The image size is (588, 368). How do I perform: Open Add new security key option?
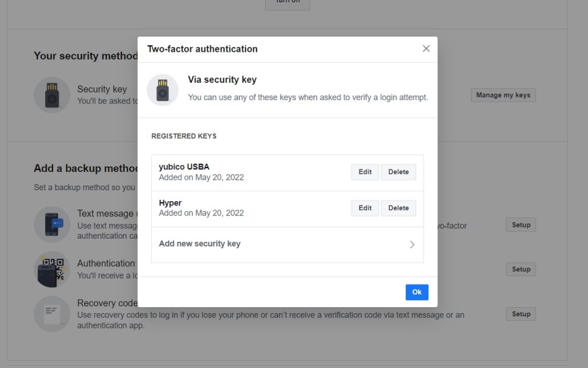click(288, 244)
